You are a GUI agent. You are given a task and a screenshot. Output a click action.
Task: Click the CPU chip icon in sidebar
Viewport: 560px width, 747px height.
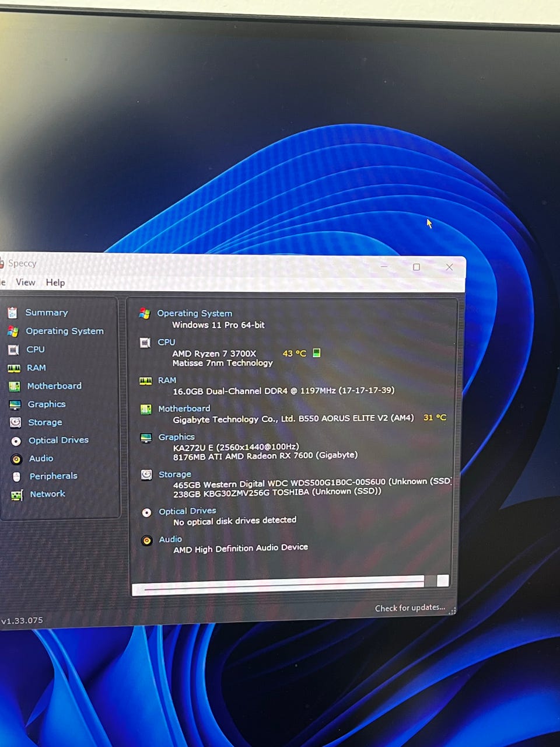13,350
